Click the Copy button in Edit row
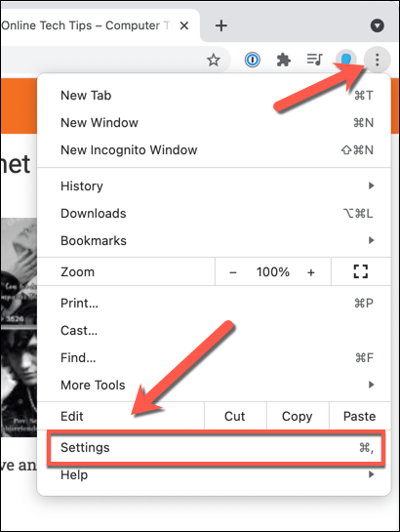 click(x=298, y=416)
